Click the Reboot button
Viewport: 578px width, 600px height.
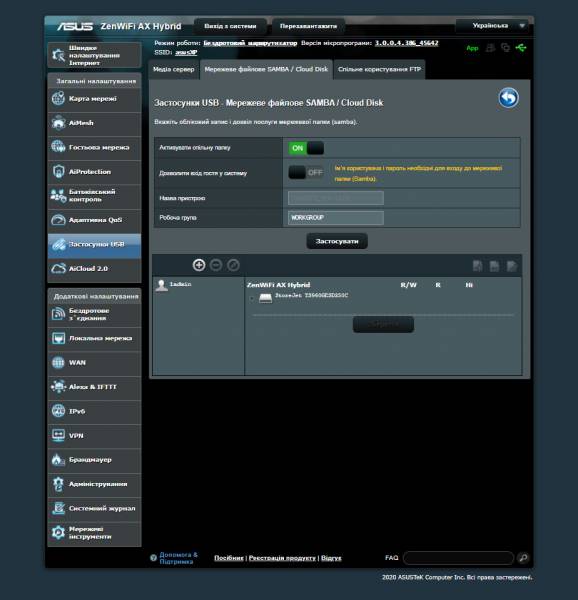308,26
